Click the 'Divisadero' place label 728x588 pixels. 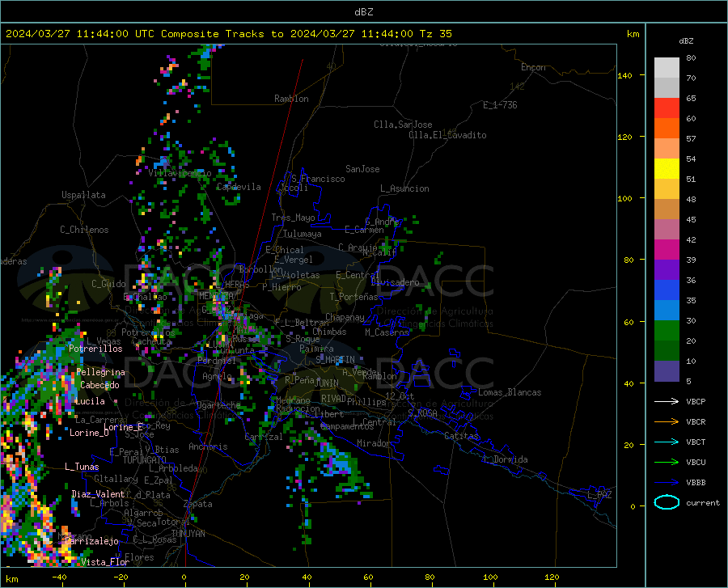(x=395, y=282)
